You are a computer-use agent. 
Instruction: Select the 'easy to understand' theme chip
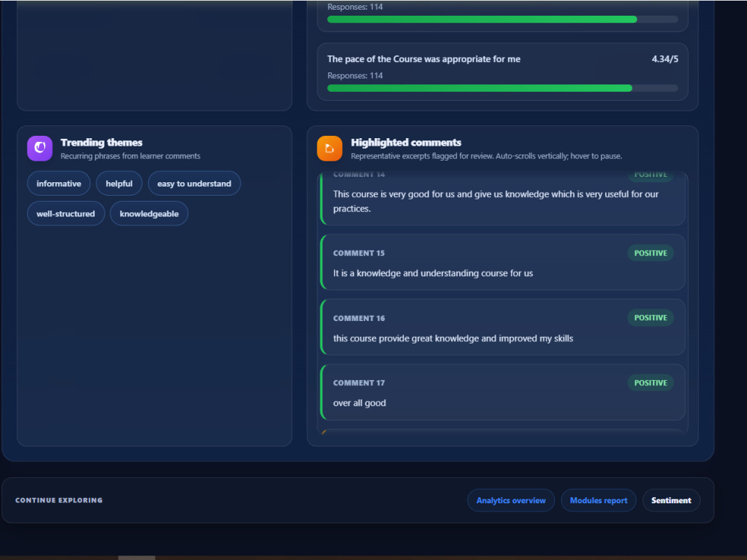click(x=194, y=184)
